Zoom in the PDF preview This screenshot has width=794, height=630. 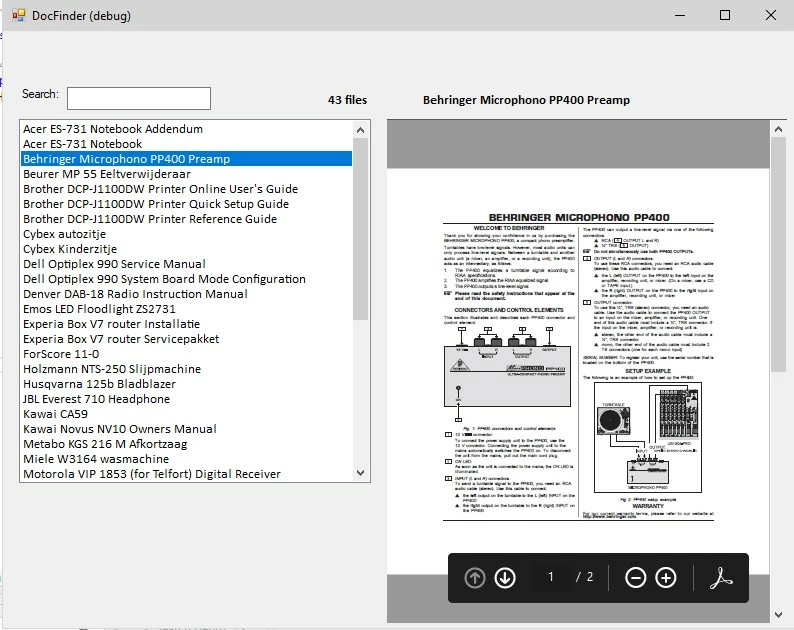pos(666,577)
